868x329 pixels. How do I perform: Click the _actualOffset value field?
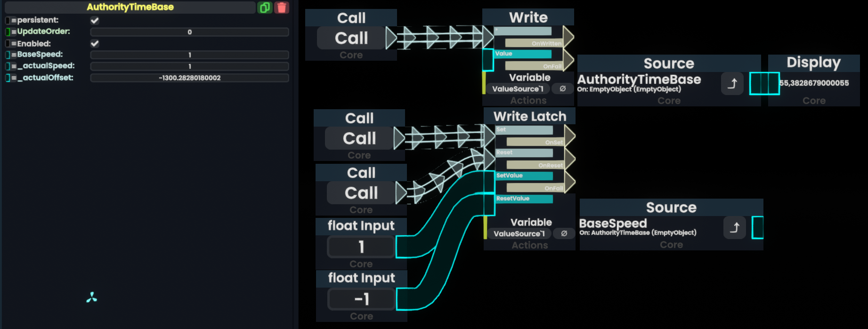click(x=189, y=78)
